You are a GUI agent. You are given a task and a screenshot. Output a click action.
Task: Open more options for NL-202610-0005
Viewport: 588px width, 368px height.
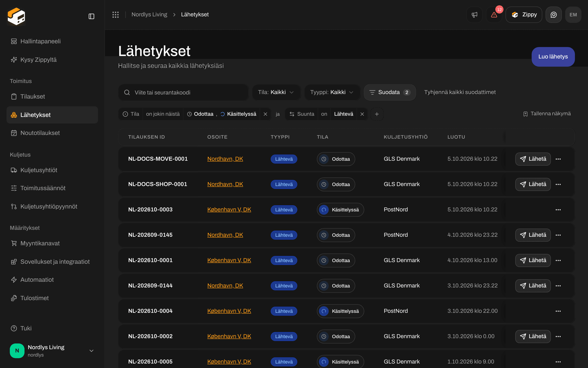point(558,362)
